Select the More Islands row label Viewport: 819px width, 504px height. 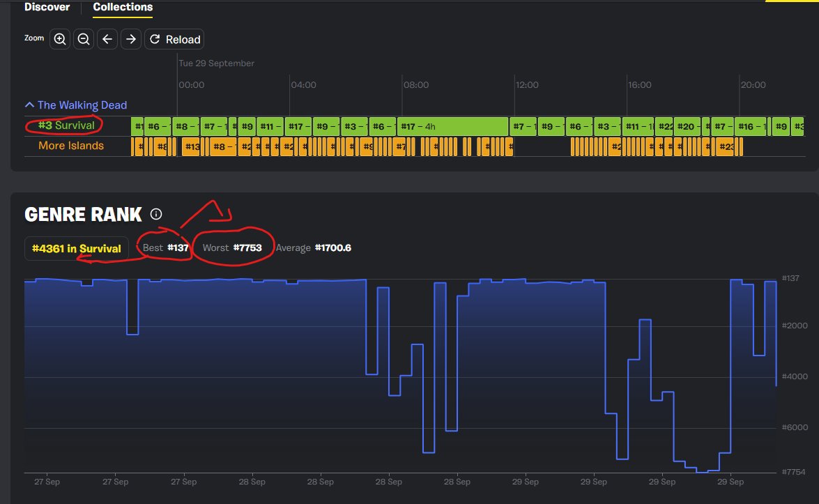pos(71,146)
